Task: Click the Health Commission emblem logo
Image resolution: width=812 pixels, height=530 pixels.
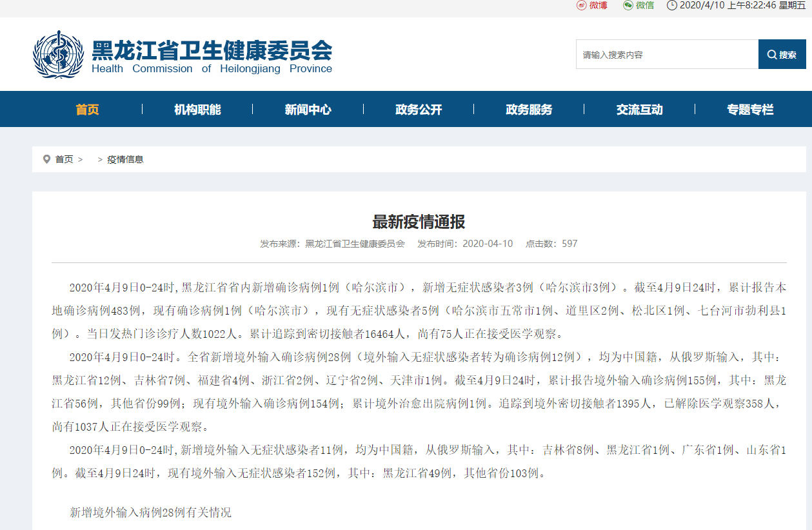Action: pos(58,55)
